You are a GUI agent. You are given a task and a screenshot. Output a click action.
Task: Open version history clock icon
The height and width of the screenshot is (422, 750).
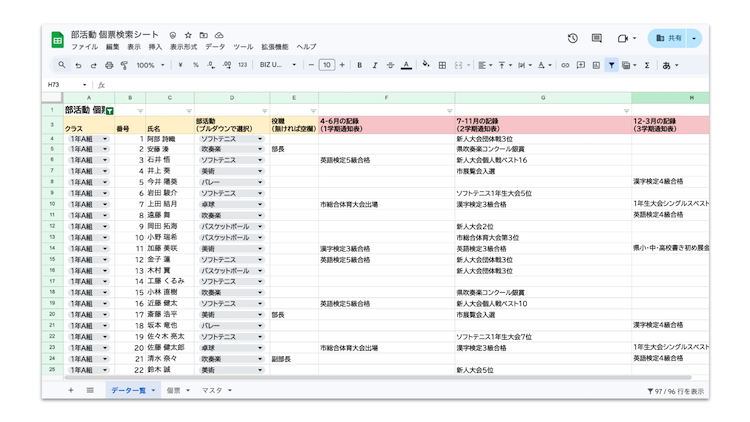pyautogui.click(x=572, y=38)
